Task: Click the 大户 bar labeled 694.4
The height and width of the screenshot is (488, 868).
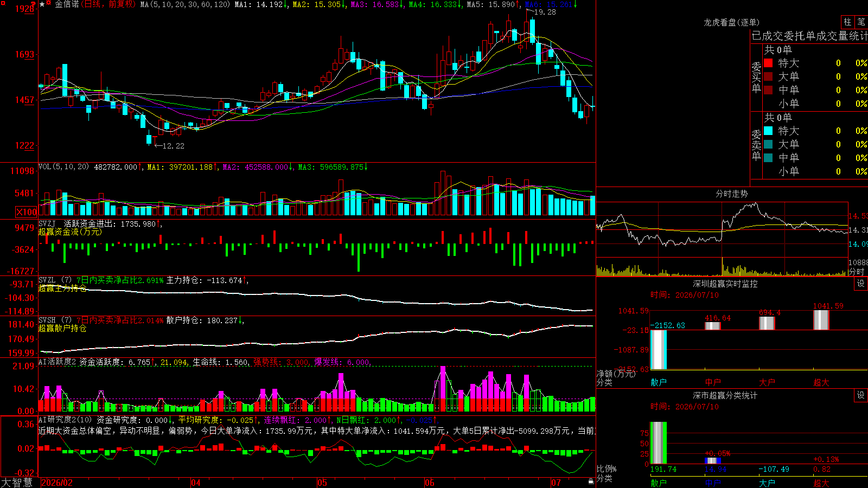Action: click(x=767, y=323)
